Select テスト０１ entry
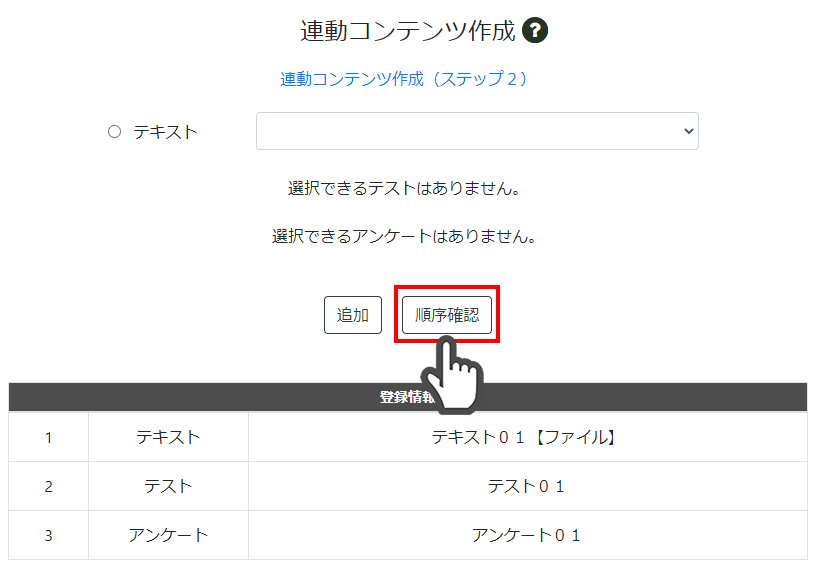The image size is (814, 573). (527, 486)
